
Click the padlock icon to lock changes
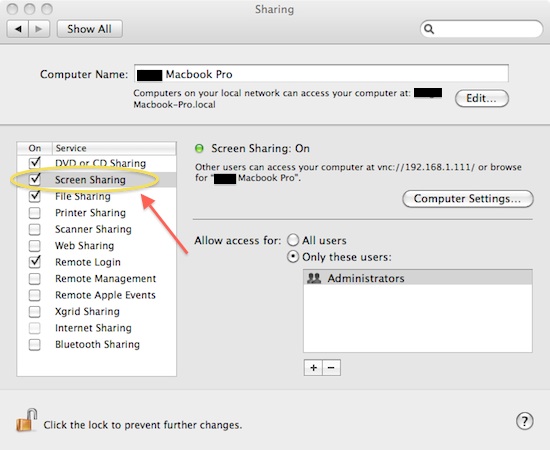pos(27,420)
